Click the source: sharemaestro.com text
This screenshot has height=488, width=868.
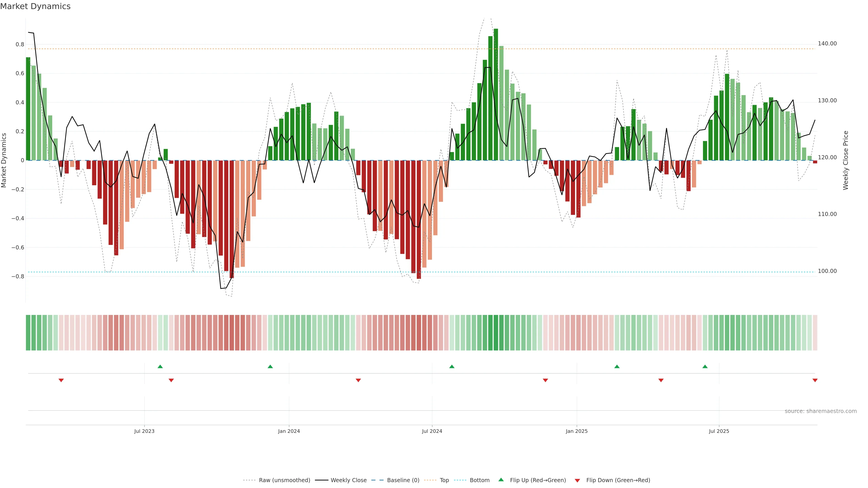coord(821,411)
